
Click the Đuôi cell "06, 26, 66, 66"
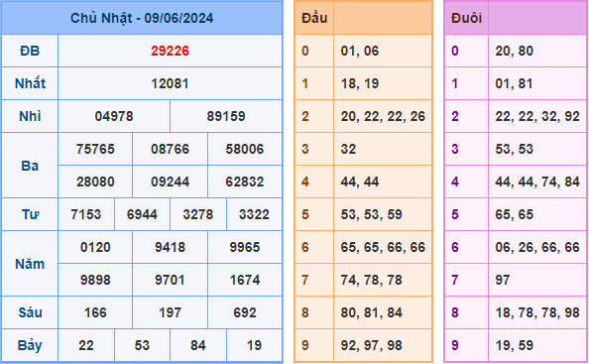(x=537, y=247)
